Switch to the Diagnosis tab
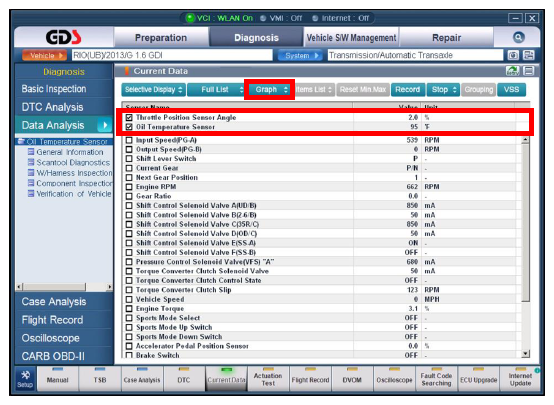The width and height of the screenshot is (554, 405). (x=256, y=37)
